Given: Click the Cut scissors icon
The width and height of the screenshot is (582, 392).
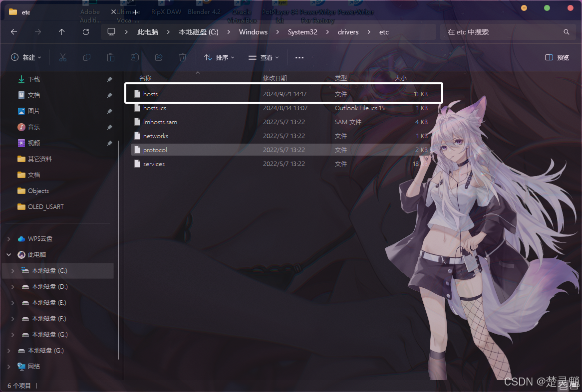Looking at the screenshot, I should [63, 57].
